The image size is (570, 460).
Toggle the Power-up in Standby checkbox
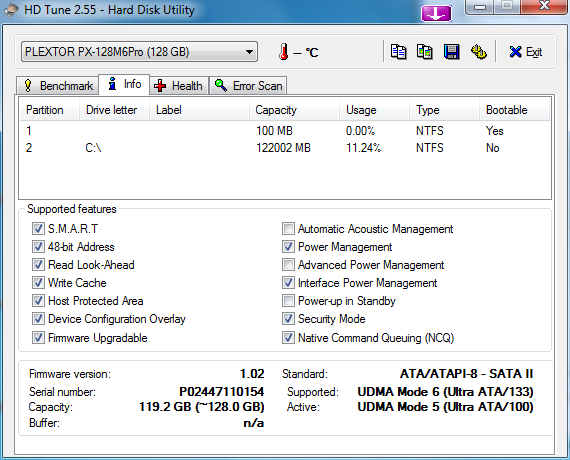pos(288,301)
